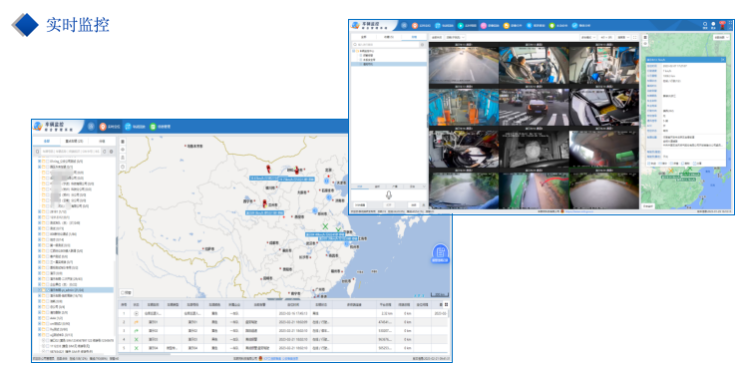
Task: Open the light-blue checkmark module in the video window
Action: point(574,26)
